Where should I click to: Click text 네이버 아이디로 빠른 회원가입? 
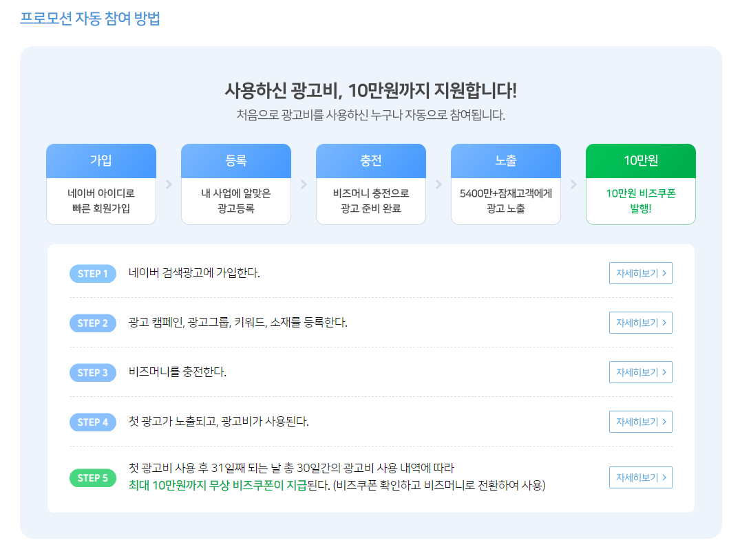(101, 201)
